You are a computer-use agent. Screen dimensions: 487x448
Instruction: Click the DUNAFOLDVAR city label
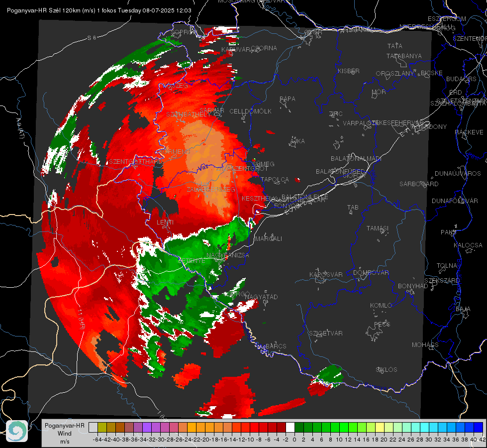point(455,201)
